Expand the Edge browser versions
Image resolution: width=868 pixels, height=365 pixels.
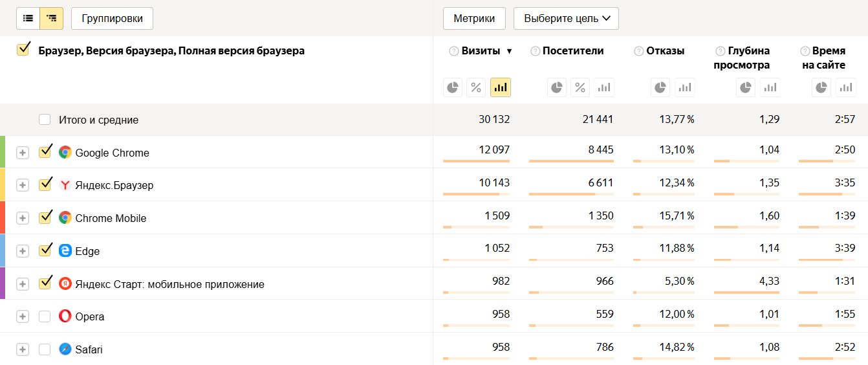(23, 251)
